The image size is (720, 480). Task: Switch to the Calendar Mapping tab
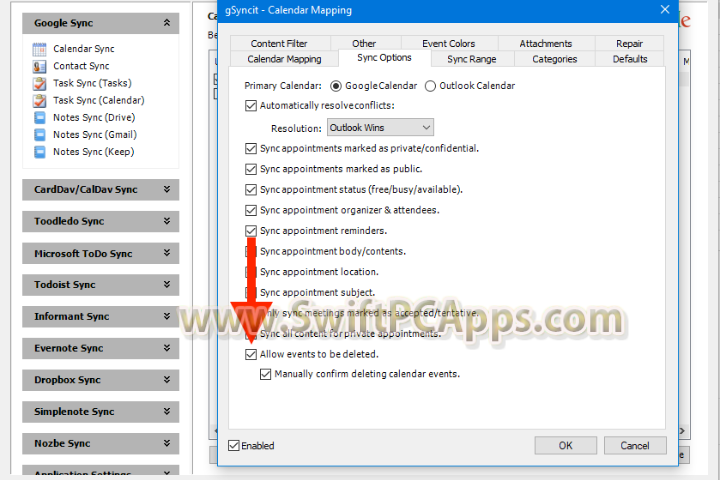click(x=284, y=59)
